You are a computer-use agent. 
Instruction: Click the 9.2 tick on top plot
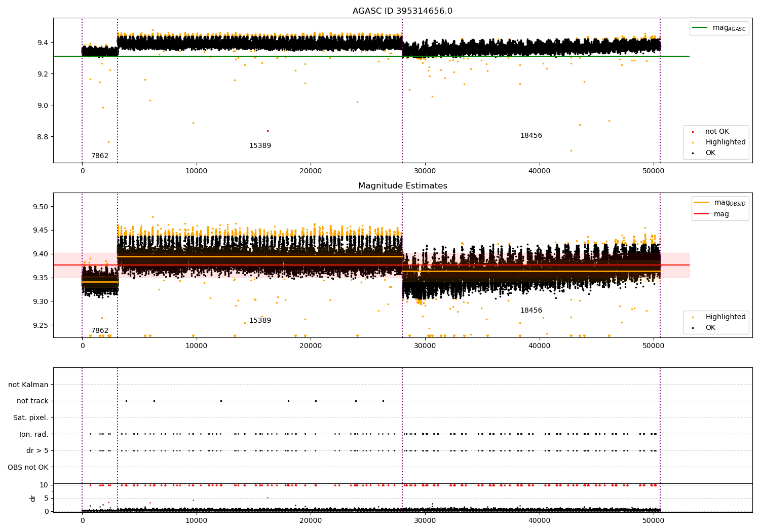pos(43,74)
